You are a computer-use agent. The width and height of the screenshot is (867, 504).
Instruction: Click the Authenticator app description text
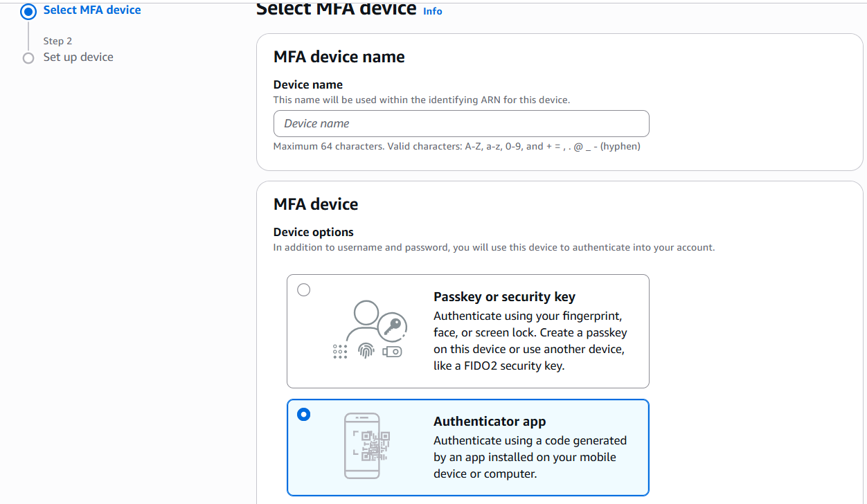coord(530,457)
